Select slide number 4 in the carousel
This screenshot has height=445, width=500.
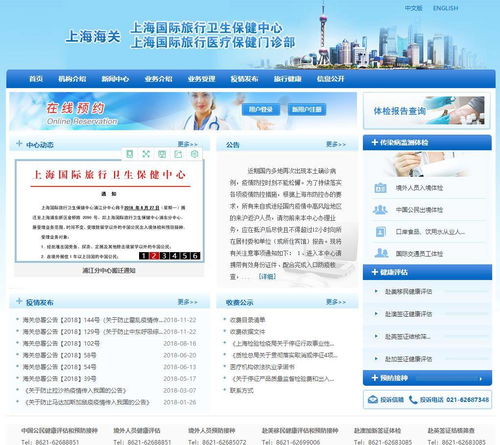[x=174, y=256]
